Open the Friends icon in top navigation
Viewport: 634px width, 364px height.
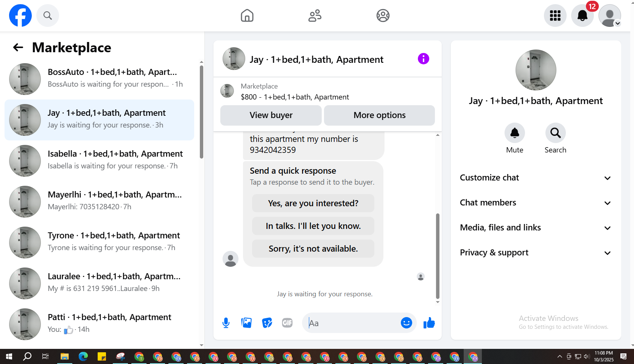click(315, 16)
